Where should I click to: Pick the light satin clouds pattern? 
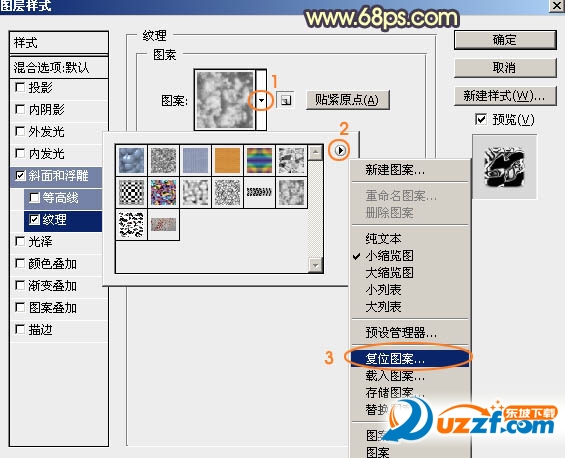(195, 192)
